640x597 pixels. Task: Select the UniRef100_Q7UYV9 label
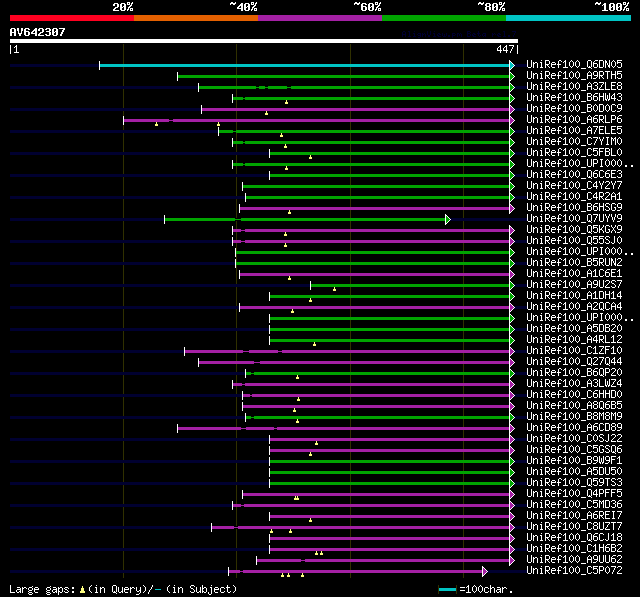tap(574, 219)
